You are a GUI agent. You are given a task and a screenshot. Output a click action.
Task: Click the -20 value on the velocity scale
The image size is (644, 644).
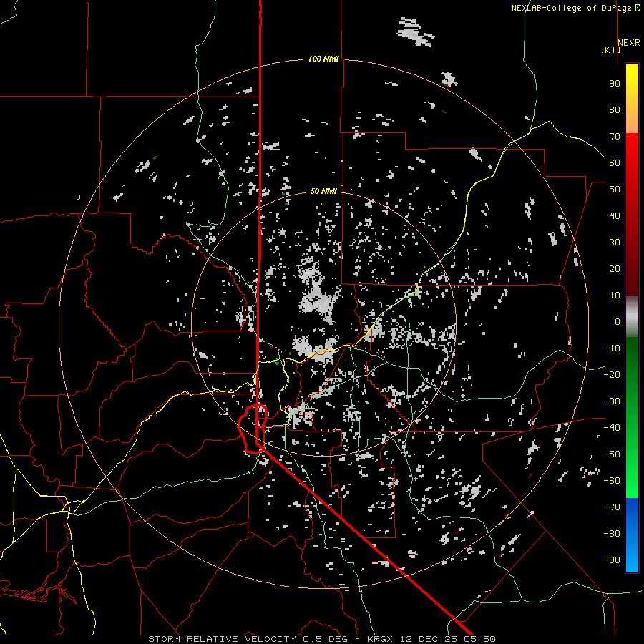pos(612,375)
